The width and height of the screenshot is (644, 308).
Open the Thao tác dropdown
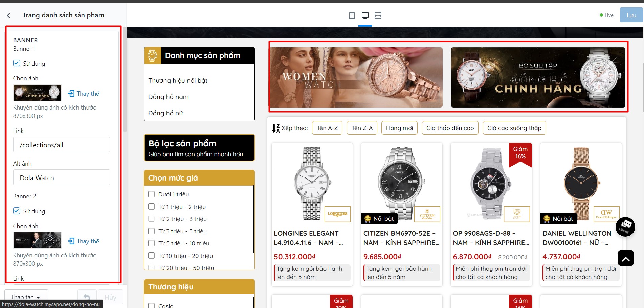point(26,297)
